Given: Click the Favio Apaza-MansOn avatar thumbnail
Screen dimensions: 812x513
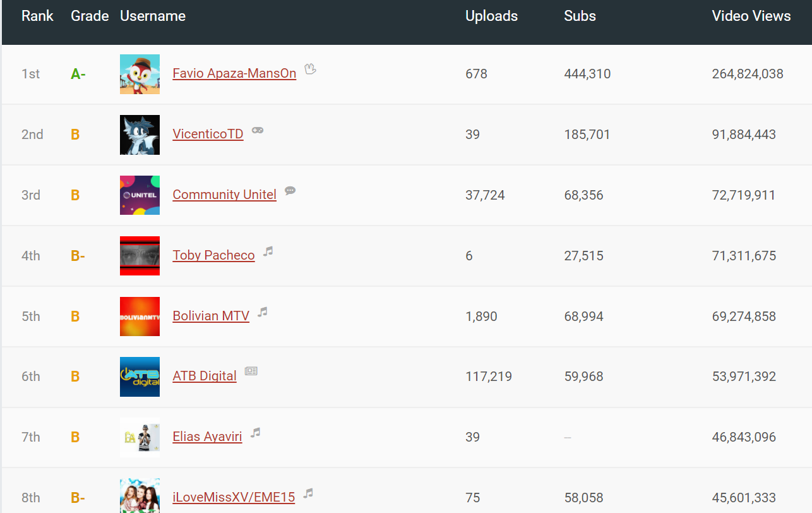Looking at the screenshot, I should point(140,74).
